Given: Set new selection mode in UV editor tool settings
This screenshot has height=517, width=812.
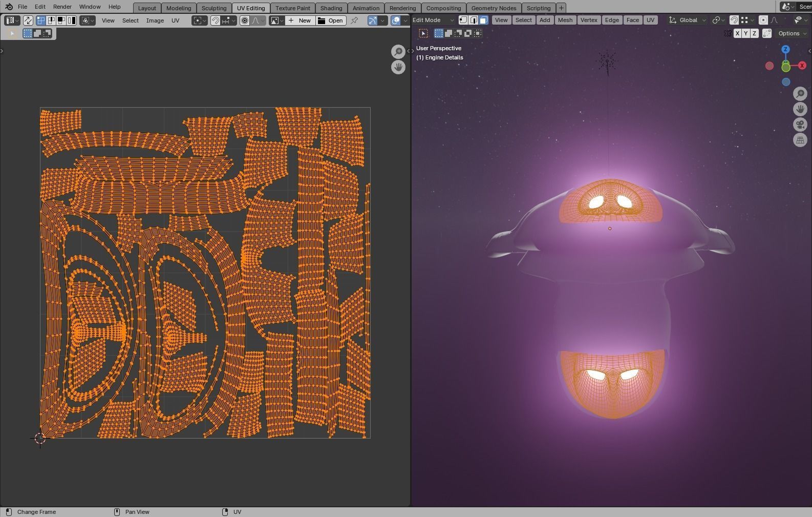Looking at the screenshot, I should pyautogui.click(x=28, y=33).
